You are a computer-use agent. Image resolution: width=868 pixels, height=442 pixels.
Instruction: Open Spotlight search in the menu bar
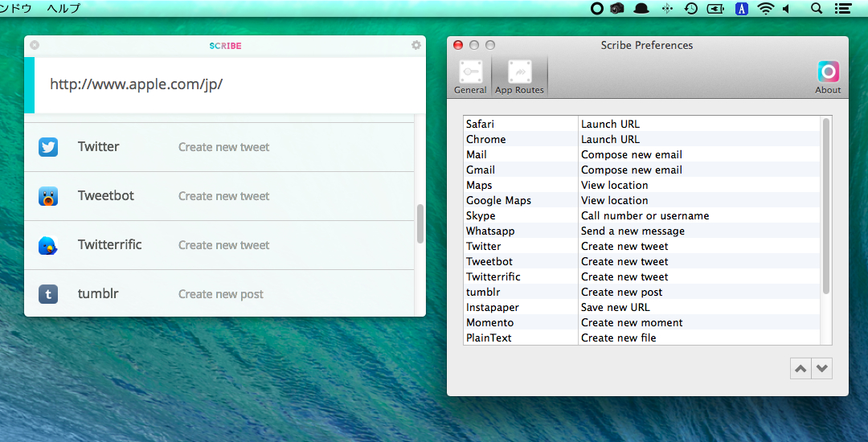tap(816, 8)
